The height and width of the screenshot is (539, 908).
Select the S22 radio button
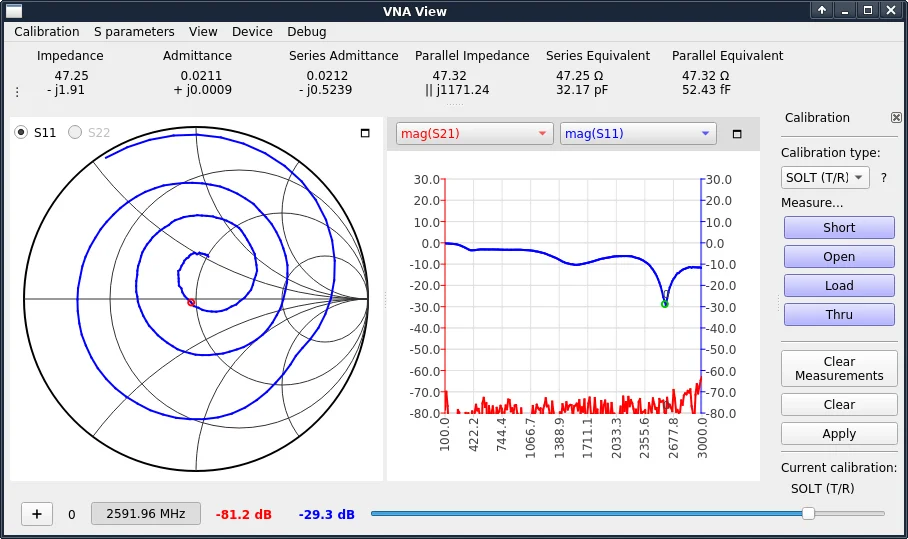coord(75,132)
